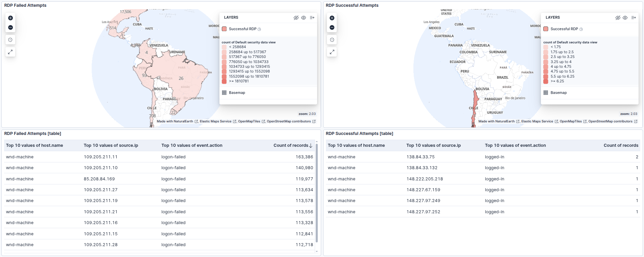Click the Basemap grid icon in Failed map
Viewport: 644px width, 257px height.
(224, 93)
